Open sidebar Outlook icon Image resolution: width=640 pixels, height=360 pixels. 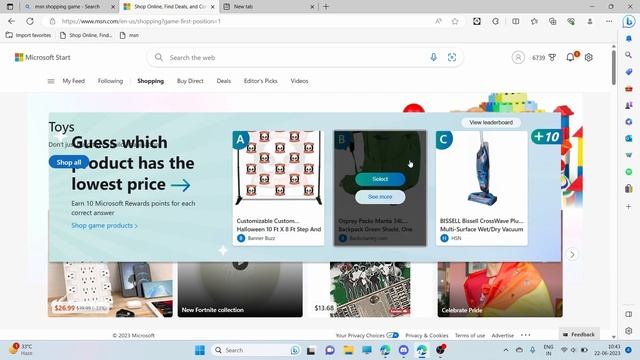pyautogui.click(x=629, y=138)
